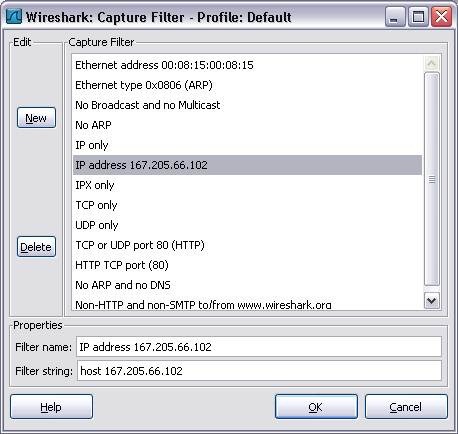
Task: Select the "UDP only" filter
Action: [247, 225]
